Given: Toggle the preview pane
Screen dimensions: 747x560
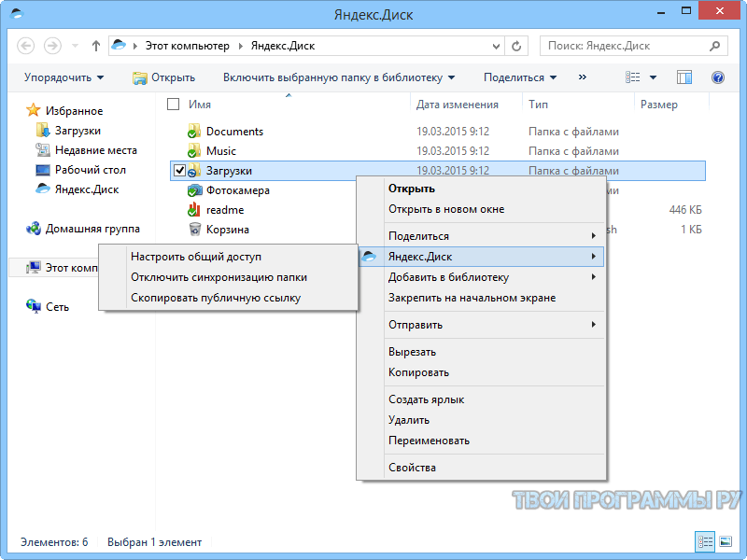Looking at the screenshot, I should pos(684,77).
